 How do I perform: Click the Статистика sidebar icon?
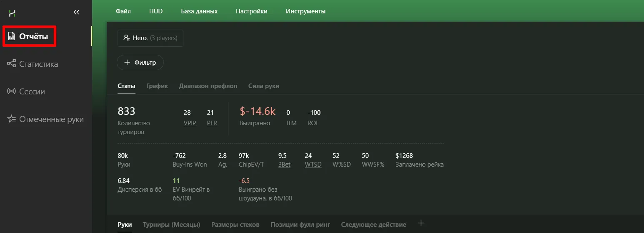click(12, 64)
